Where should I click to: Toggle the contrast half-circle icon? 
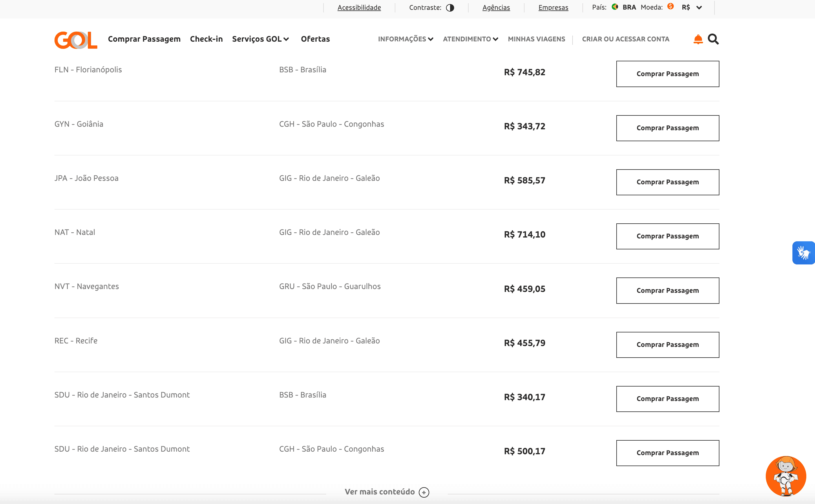coord(450,8)
